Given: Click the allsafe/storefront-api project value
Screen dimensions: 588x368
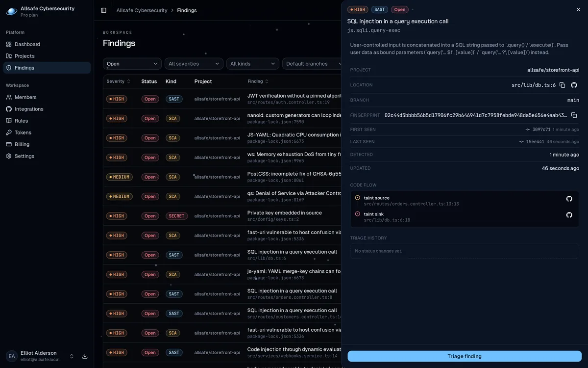Looking at the screenshot, I should click(x=553, y=70).
